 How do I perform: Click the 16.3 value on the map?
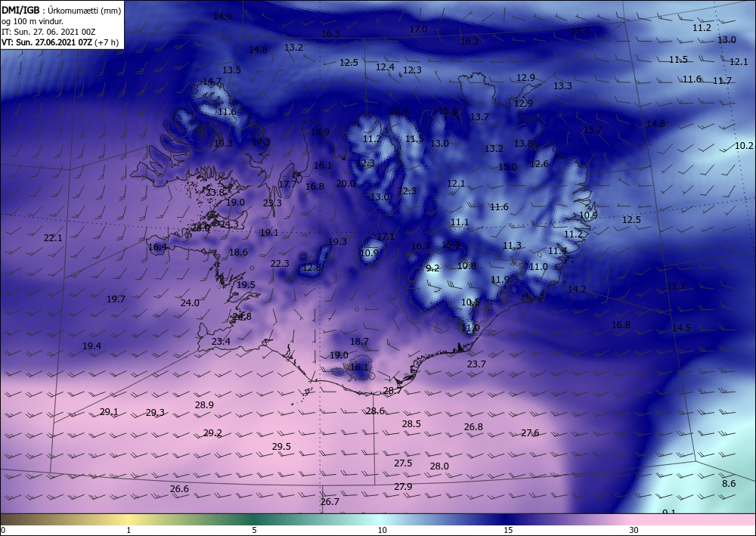[330, 34]
